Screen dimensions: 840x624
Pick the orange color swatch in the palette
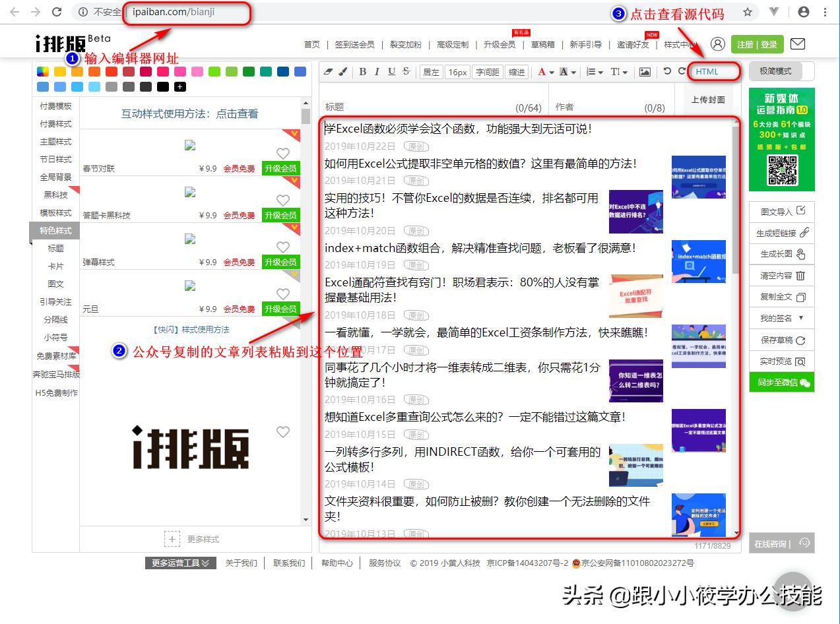77,71
